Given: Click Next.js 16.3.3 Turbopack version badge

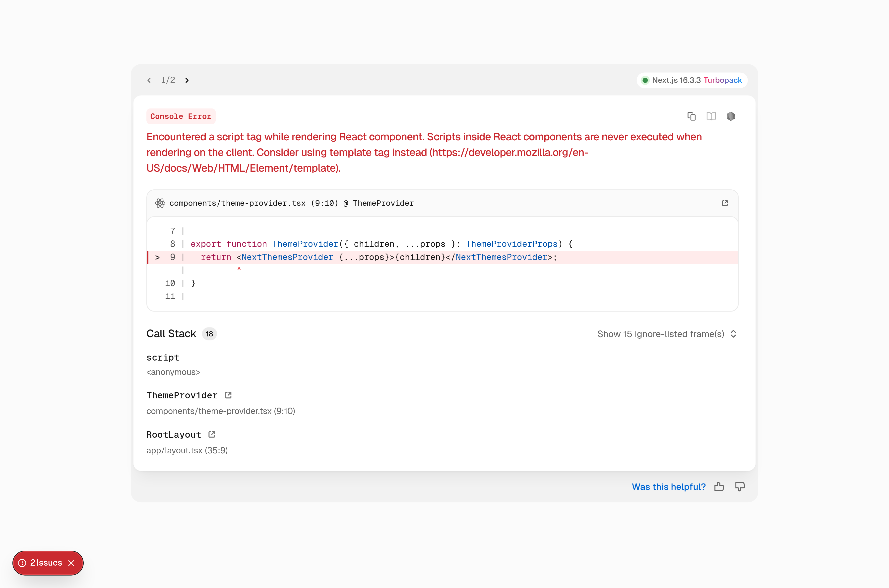Looking at the screenshot, I should coord(692,80).
